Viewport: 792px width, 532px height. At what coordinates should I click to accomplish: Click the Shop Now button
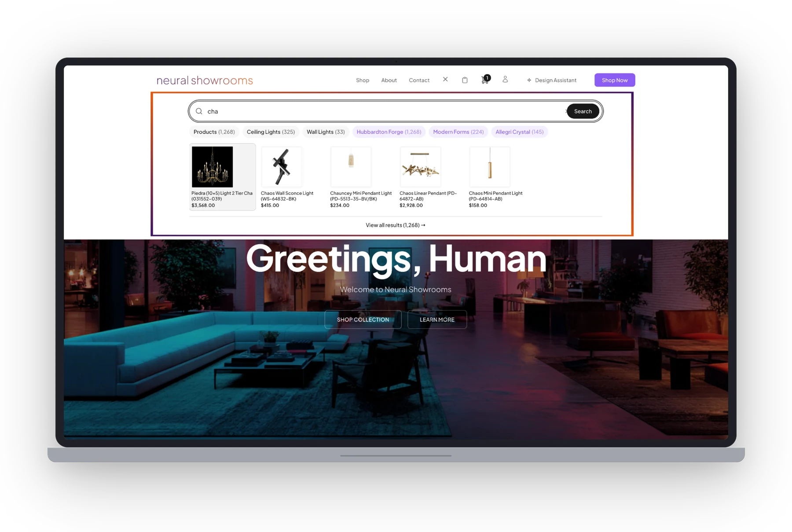tap(615, 80)
